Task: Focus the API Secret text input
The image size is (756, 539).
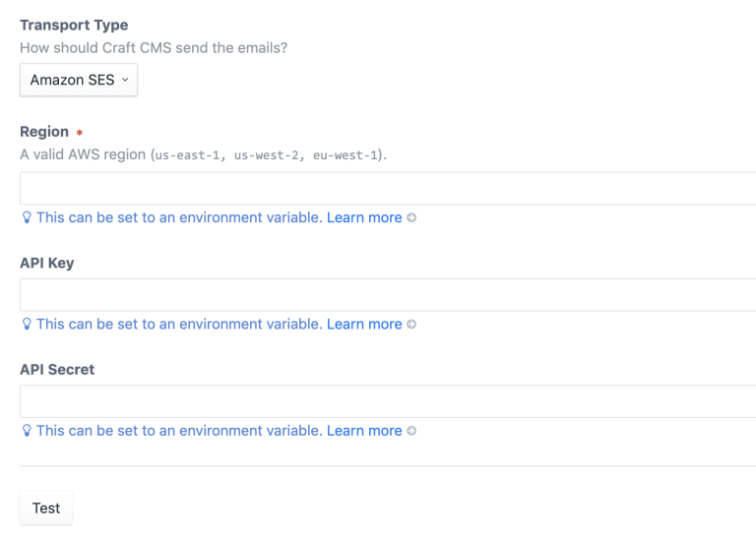Action: coord(388,401)
